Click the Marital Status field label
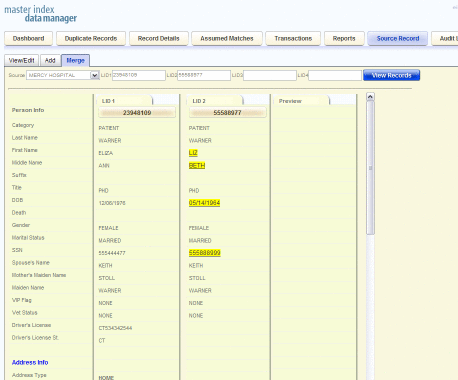Image resolution: width=458 pixels, height=380 pixels. pyautogui.click(x=28, y=238)
